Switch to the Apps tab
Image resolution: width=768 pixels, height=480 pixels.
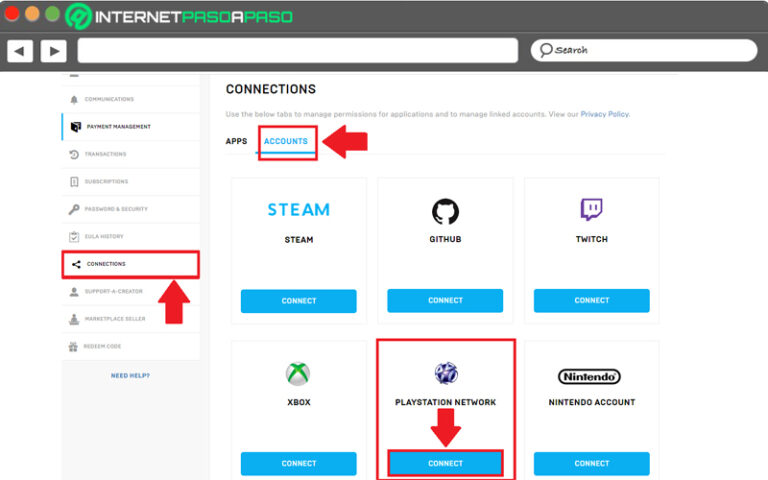(236, 141)
